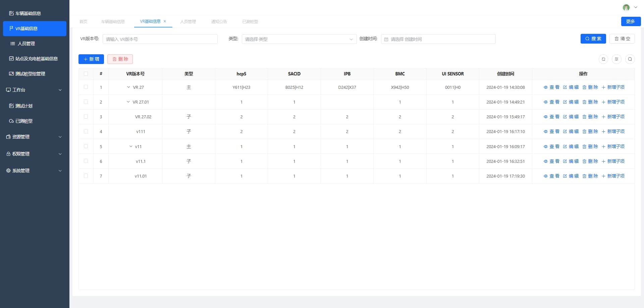This screenshot has height=308, width=644.
Task: Expand the 系统管理 sidebar menu
Action: coord(35,171)
